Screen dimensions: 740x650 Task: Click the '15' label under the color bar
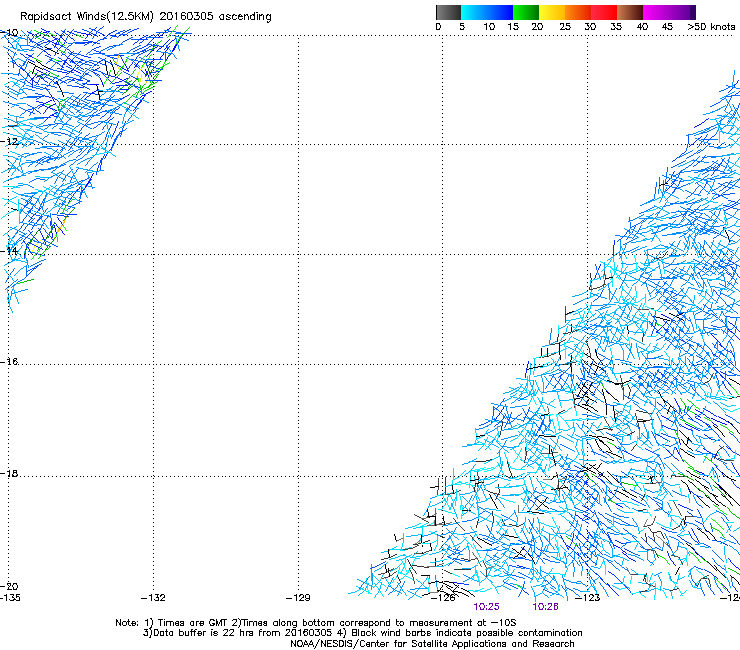click(x=513, y=27)
